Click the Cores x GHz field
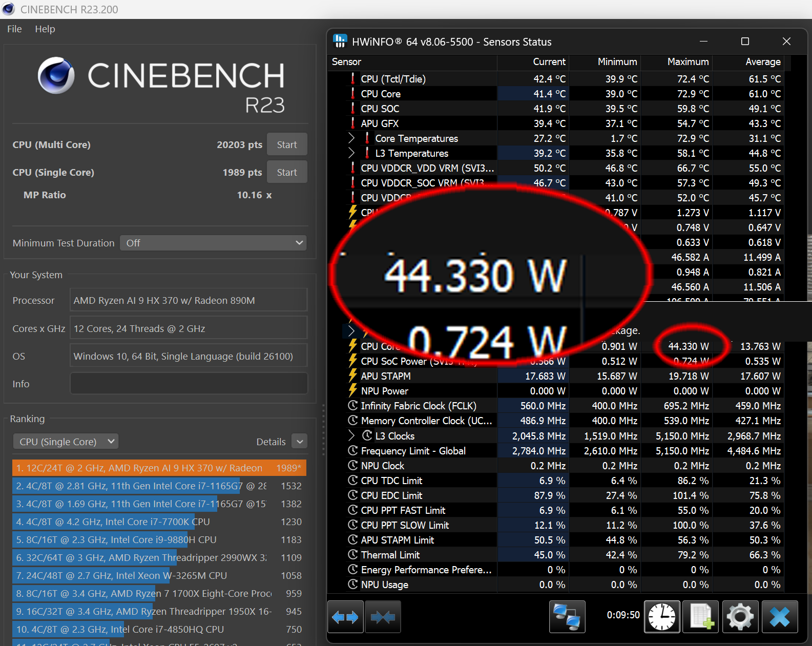 (189, 328)
